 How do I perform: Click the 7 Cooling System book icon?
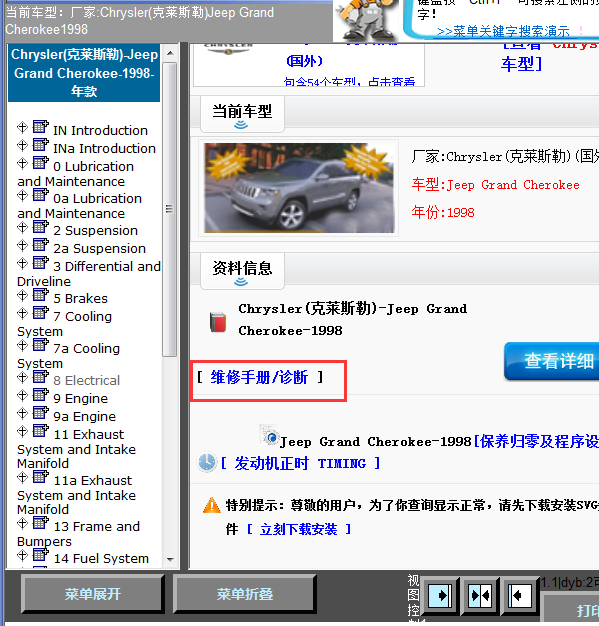pyautogui.click(x=40, y=313)
